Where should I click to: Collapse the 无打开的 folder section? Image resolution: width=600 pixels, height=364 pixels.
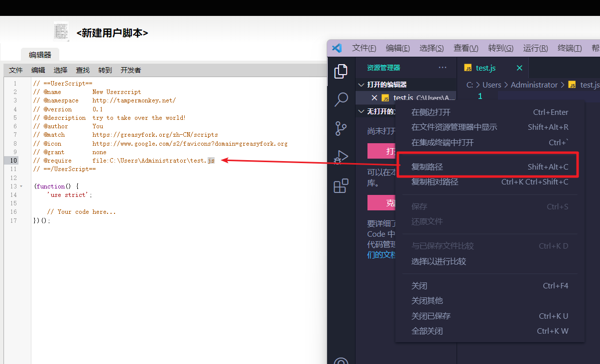click(x=361, y=112)
